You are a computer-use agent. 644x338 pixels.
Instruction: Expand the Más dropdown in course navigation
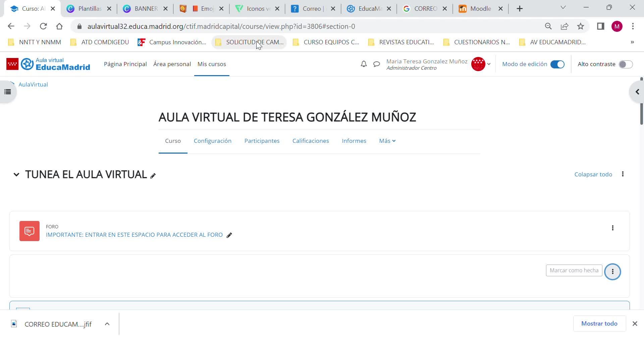pos(387,141)
